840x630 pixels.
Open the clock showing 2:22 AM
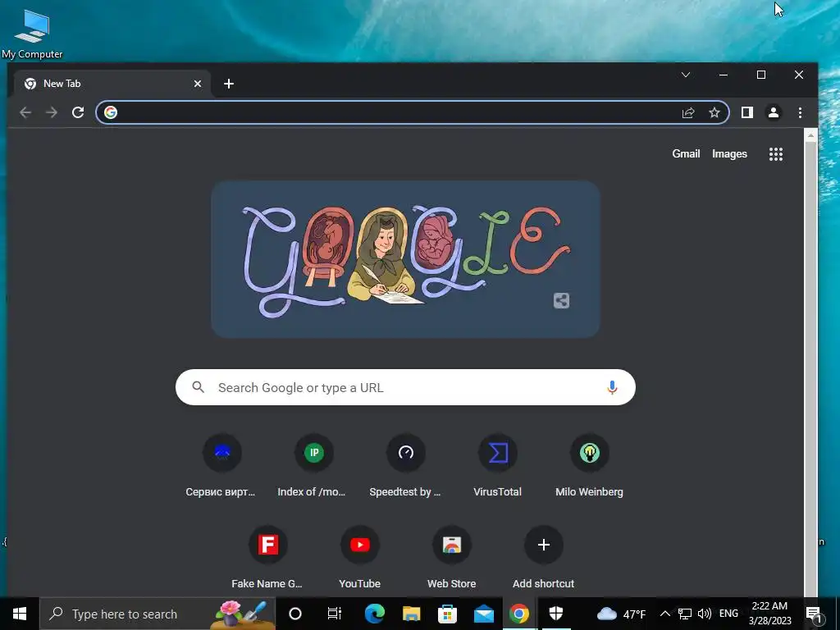tap(769, 614)
